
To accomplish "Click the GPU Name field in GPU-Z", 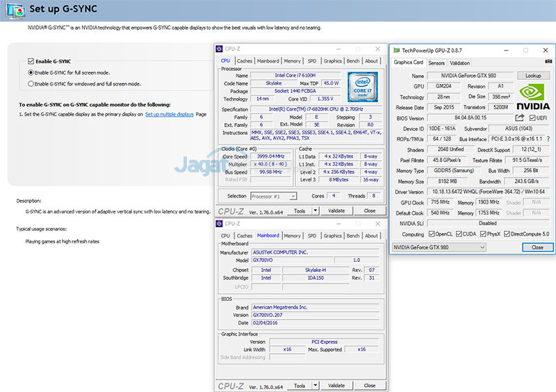I will pyautogui.click(x=472, y=76).
